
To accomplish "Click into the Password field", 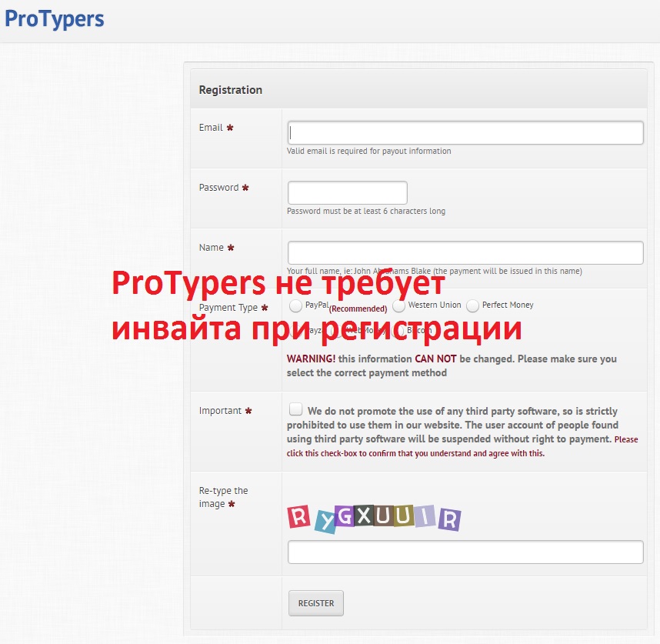I will 347,193.
